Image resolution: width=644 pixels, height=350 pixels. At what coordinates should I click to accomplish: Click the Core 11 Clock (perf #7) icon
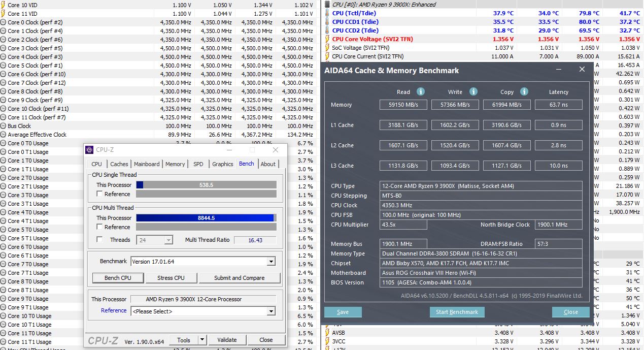click(3, 117)
